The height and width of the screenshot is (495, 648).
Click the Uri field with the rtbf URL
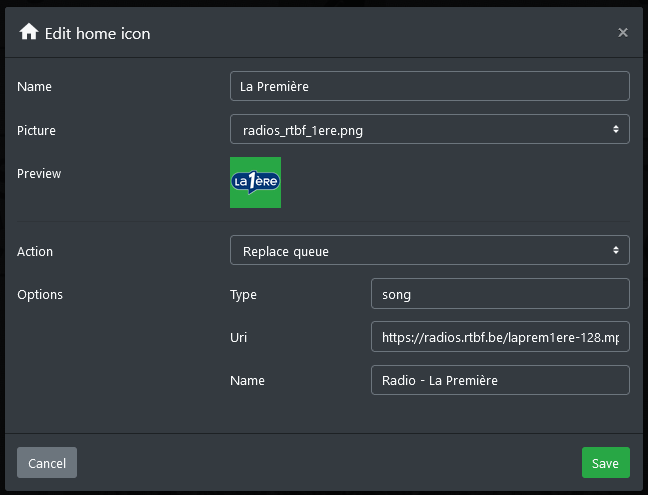coord(500,337)
